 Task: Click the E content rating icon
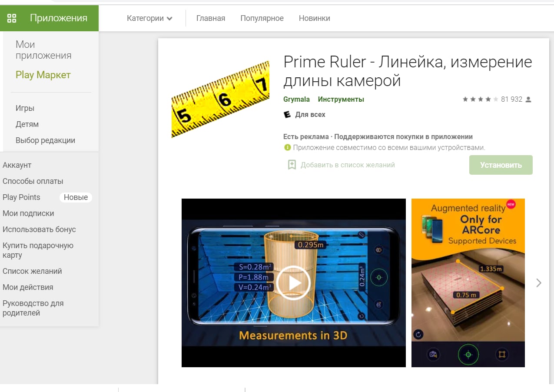point(287,115)
